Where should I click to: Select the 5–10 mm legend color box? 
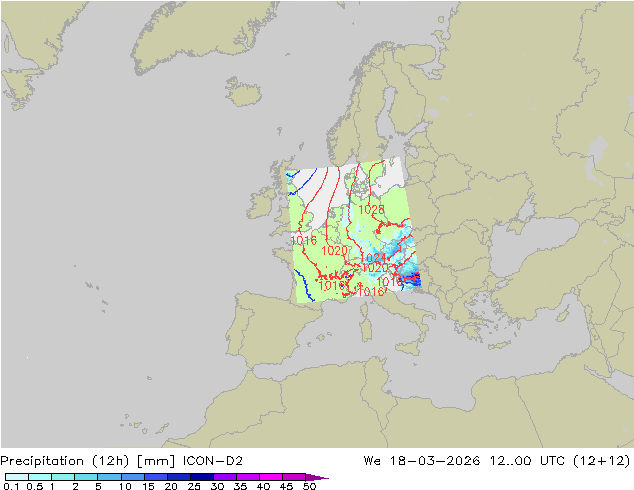pyautogui.click(x=110, y=477)
